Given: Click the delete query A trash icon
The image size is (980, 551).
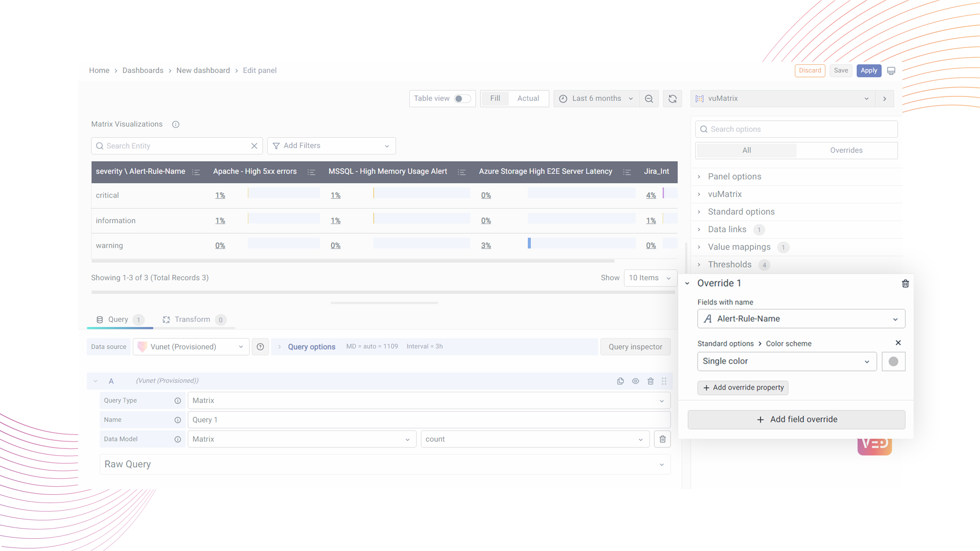Looking at the screenshot, I should pyautogui.click(x=650, y=381).
